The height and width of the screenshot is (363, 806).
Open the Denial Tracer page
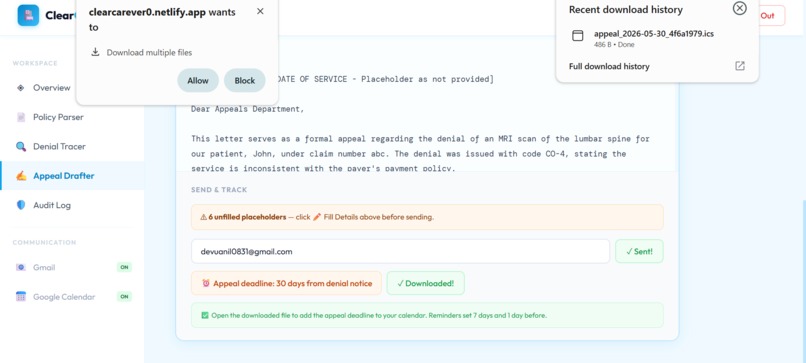(x=72, y=147)
